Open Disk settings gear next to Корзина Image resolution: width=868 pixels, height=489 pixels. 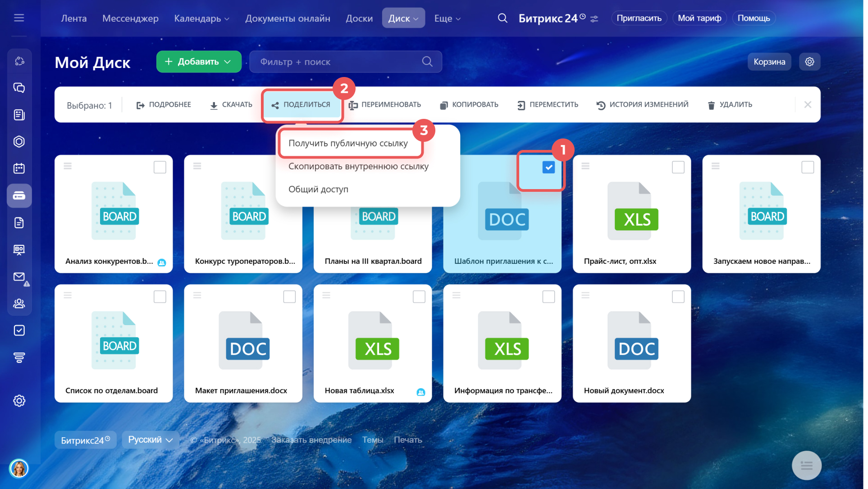coord(809,62)
